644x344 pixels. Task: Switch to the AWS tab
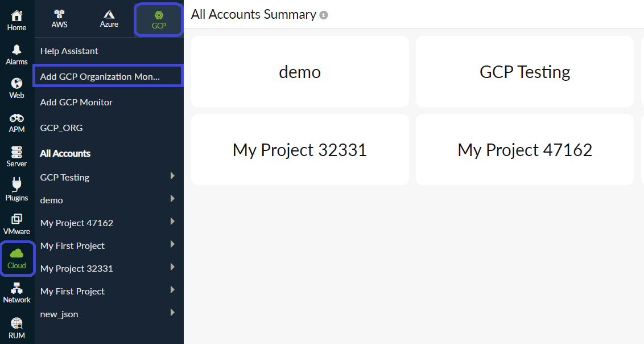[59, 18]
